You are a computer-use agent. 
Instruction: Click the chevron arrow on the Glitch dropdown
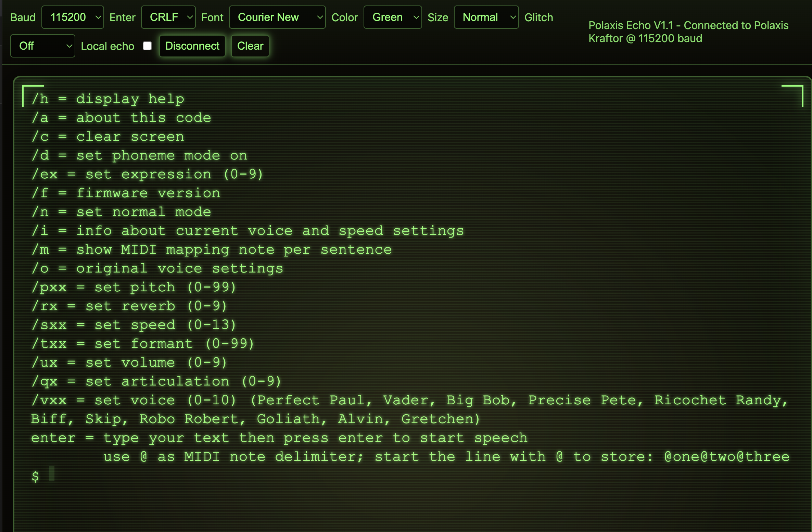click(69, 46)
